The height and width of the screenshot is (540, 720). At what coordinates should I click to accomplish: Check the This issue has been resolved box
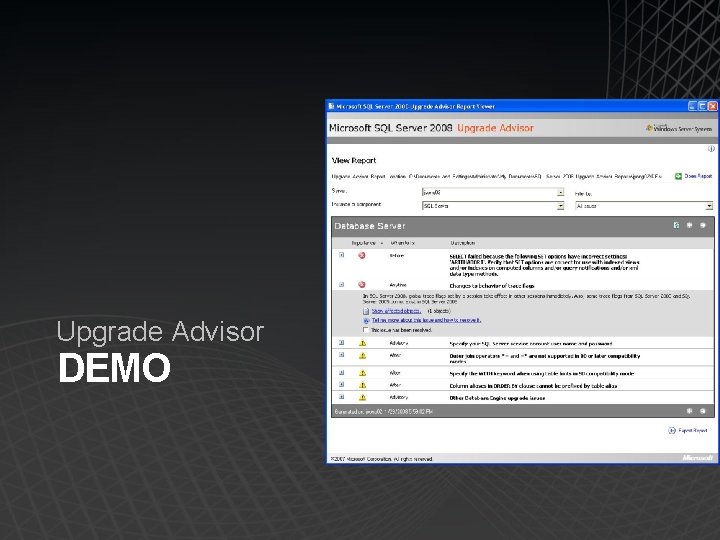[366, 330]
